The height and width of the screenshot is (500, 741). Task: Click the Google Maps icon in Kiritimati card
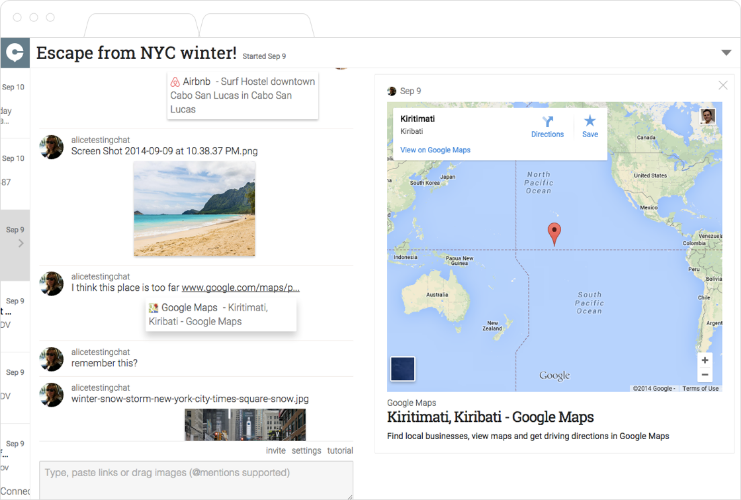154,308
